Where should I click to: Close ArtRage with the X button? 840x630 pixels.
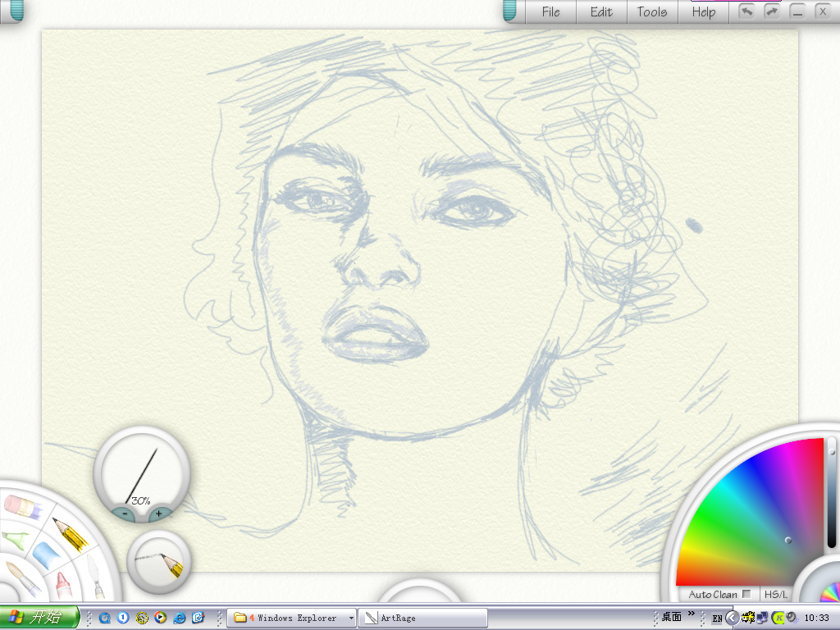823,11
